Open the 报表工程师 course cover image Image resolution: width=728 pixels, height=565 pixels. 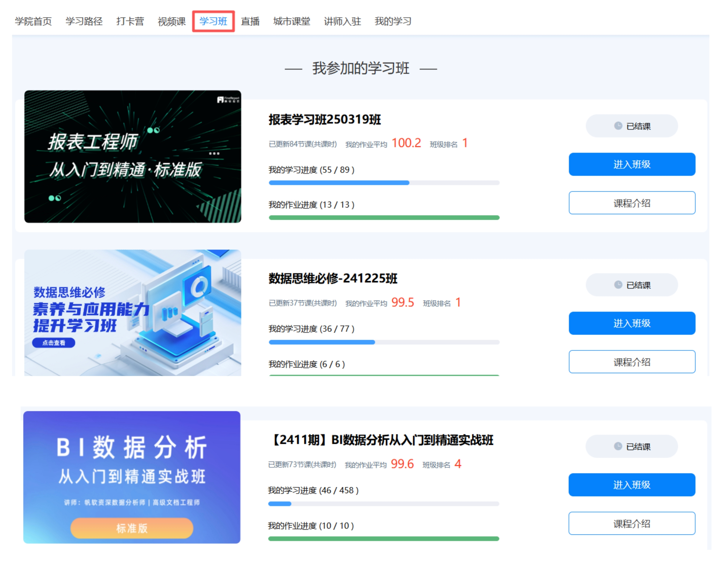tap(132, 157)
